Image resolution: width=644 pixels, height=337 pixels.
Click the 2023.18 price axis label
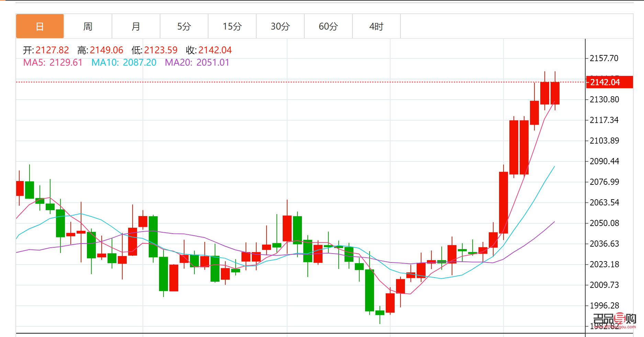click(x=605, y=265)
